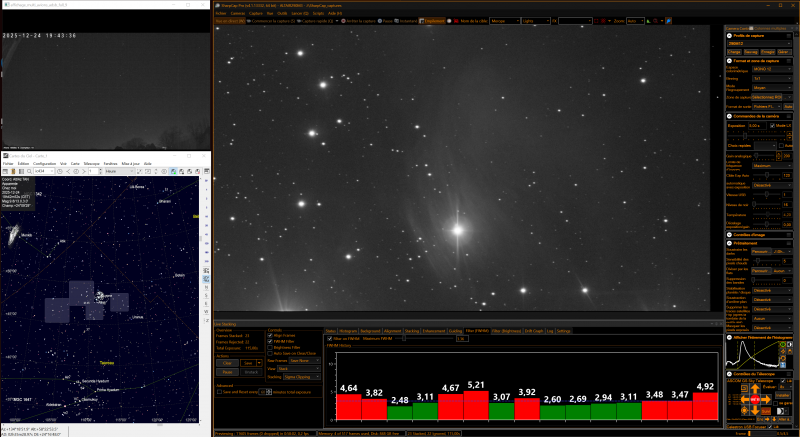Collapse the Prétraitement section
This screenshot has width=800, height=437.
coord(730,243)
